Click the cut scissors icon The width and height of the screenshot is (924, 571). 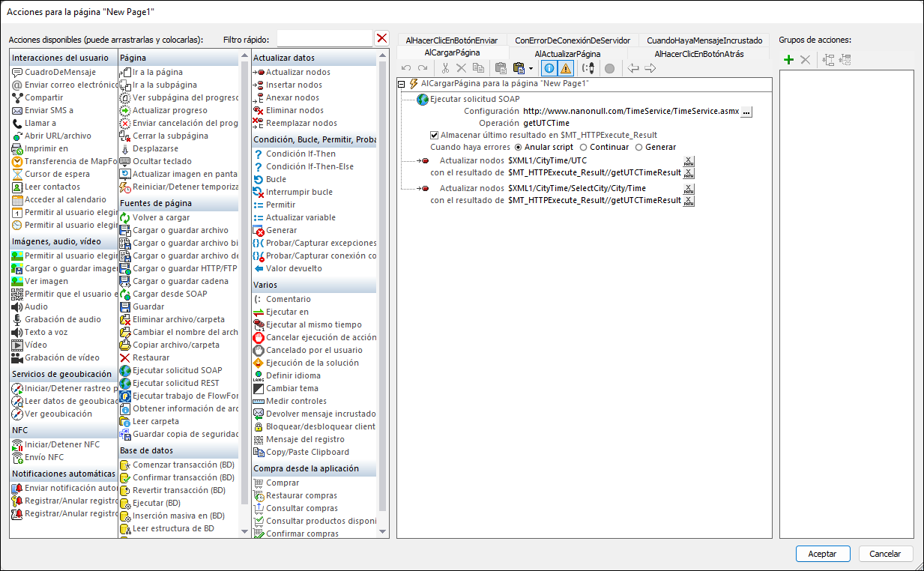[x=445, y=68]
